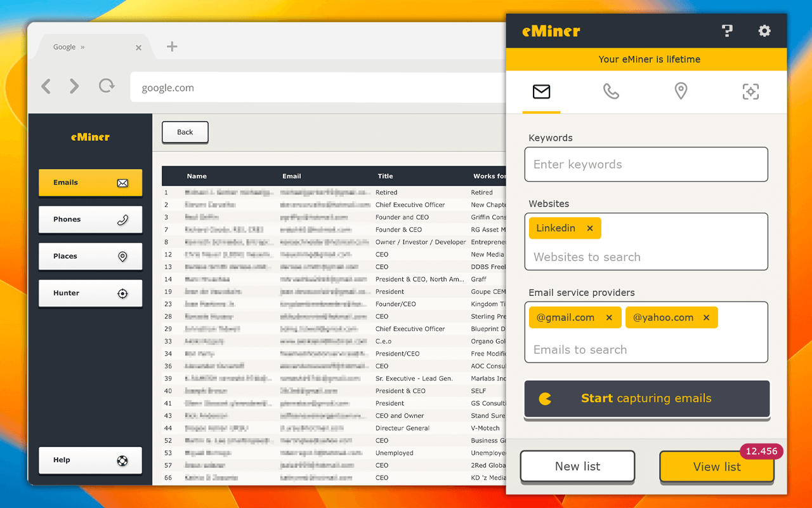Remove the @gmail.com provider tag
The image size is (812, 508).
point(609,318)
